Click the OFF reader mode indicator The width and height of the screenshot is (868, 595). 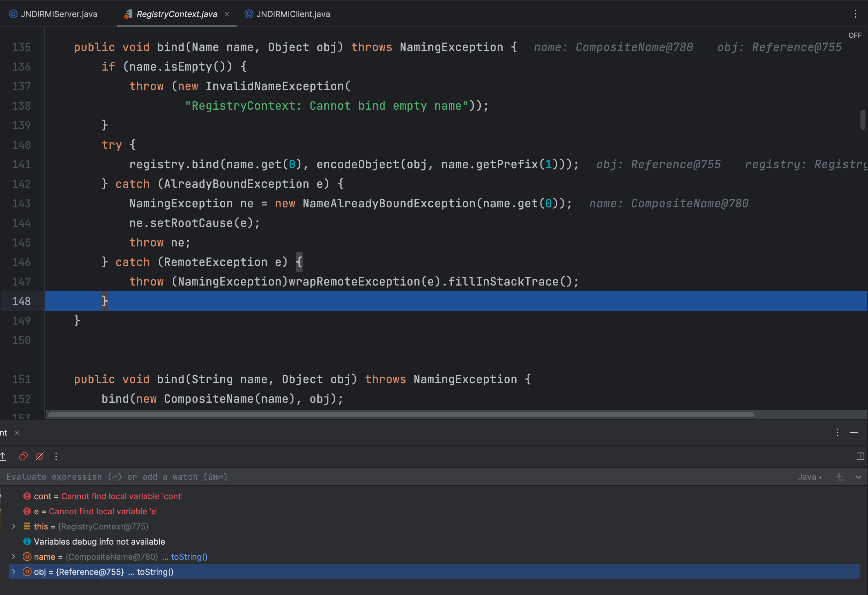coord(854,35)
